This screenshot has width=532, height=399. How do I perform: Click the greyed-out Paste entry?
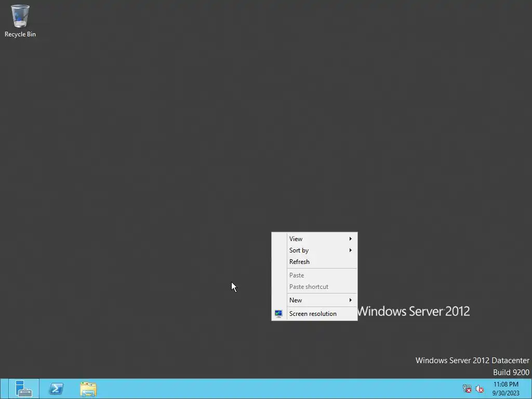(314, 275)
